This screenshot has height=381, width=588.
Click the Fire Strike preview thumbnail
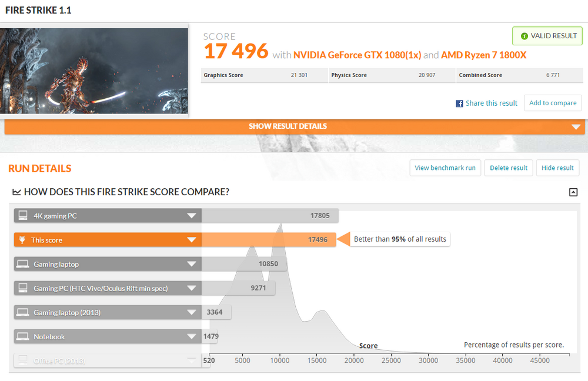tap(93, 71)
